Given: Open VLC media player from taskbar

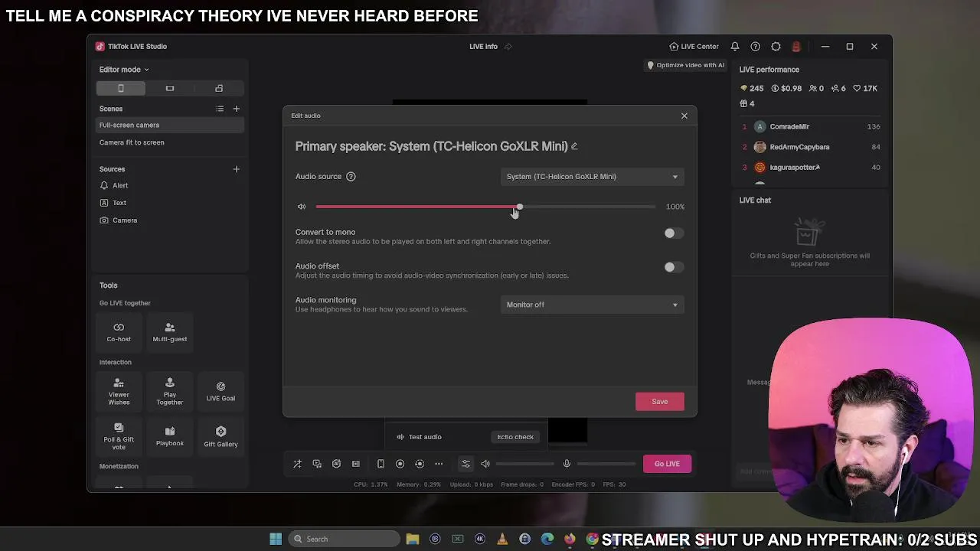Looking at the screenshot, I should pyautogui.click(x=502, y=539).
